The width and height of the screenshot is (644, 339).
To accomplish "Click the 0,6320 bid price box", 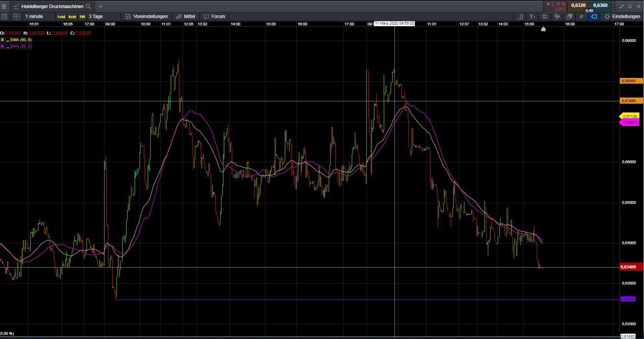I will coord(578,5).
